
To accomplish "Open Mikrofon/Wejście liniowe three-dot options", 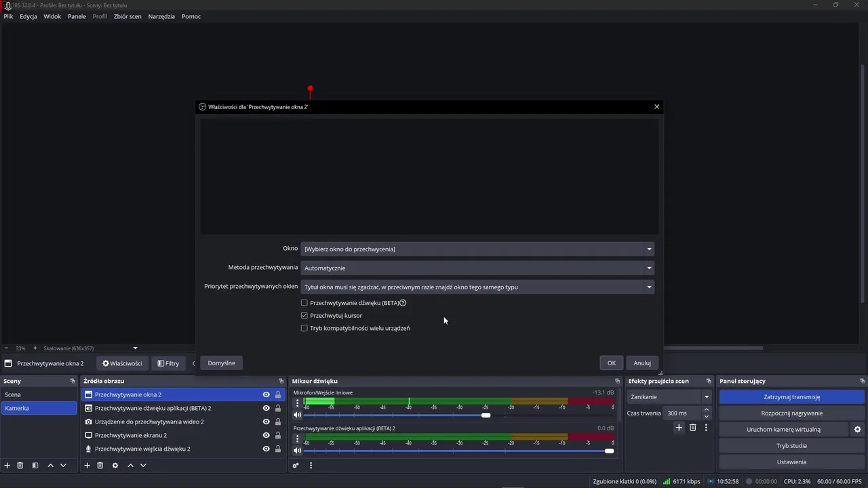I will pos(297,403).
